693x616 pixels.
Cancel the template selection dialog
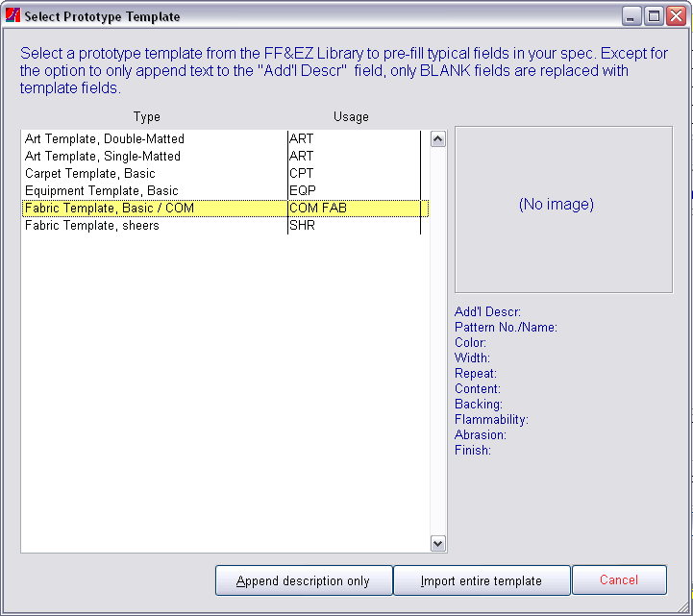(x=619, y=579)
